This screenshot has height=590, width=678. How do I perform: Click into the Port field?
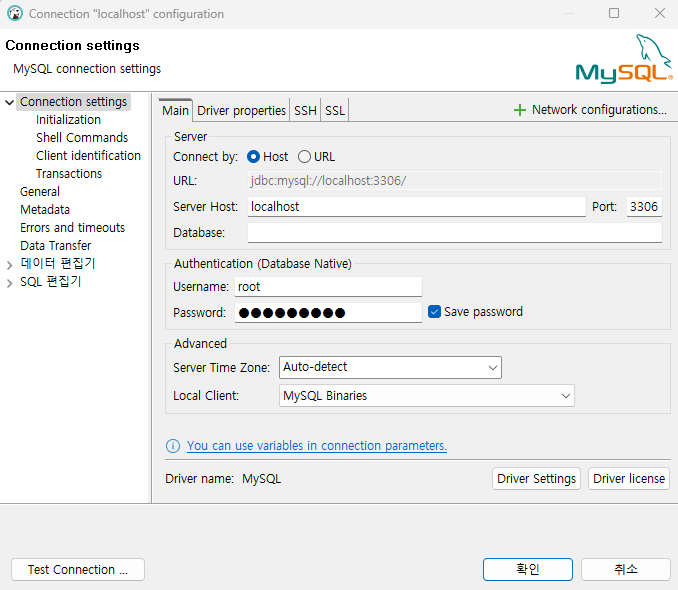644,207
